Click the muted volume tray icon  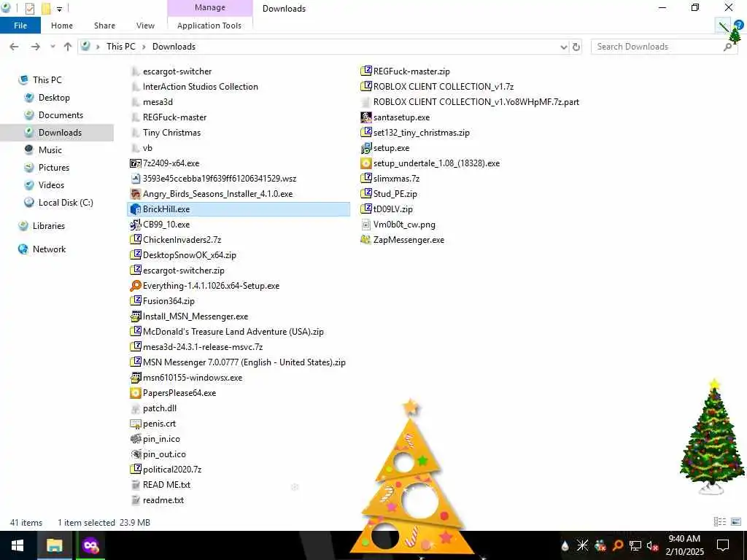(x=652, y=545)
